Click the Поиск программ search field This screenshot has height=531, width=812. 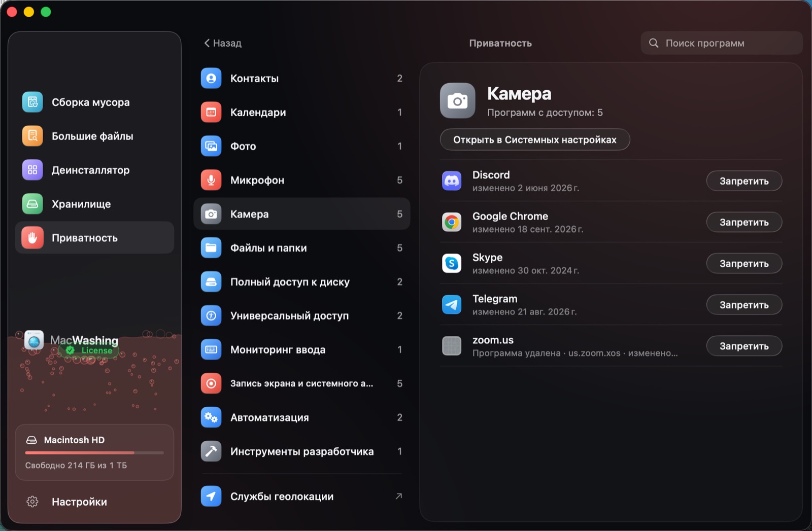[x=722, y=43]
